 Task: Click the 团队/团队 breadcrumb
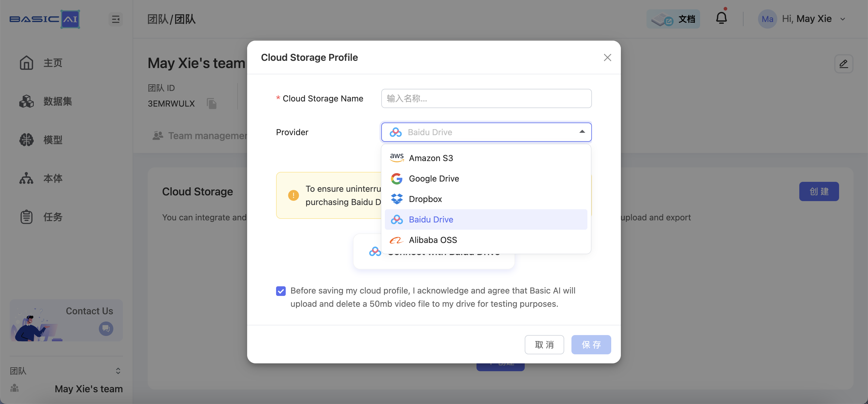[x=171, y=19]
